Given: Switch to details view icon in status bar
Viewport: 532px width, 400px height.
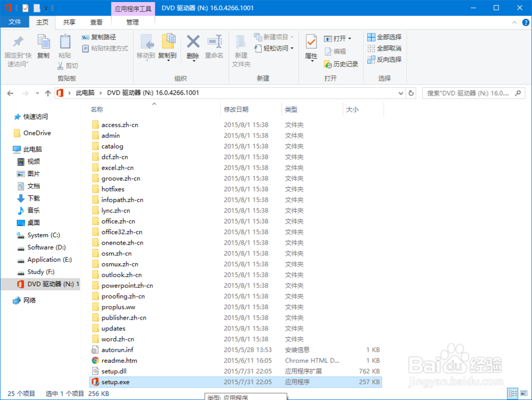Looking at the screenshot, I should (x=513, y=394).
